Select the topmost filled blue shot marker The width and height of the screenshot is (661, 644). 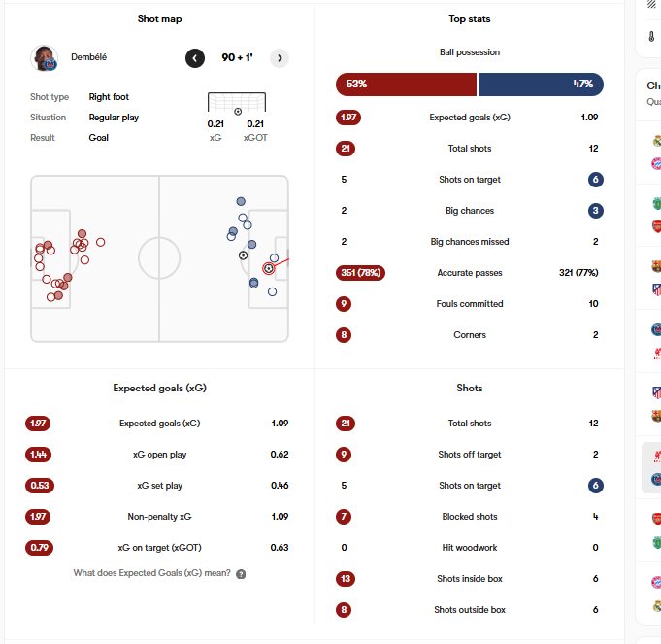coord(241,201)
